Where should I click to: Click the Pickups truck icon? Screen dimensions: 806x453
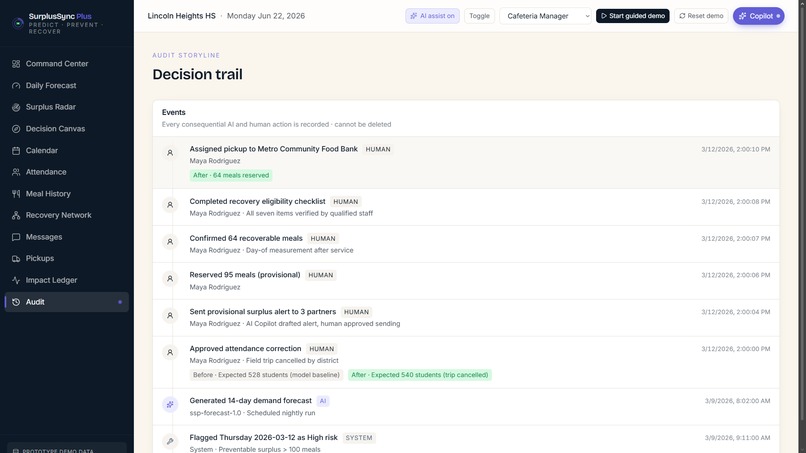pos(16,259)
